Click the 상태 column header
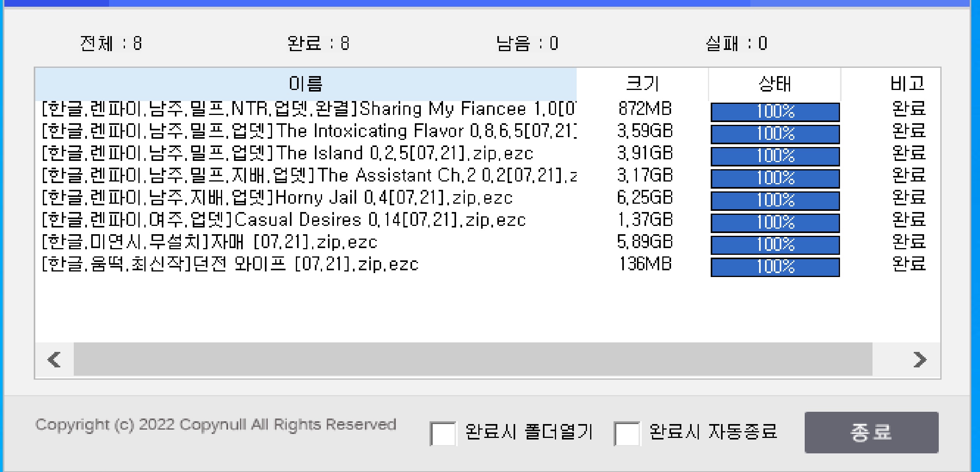This screenshot has height=472, width=980. [774, 84]
